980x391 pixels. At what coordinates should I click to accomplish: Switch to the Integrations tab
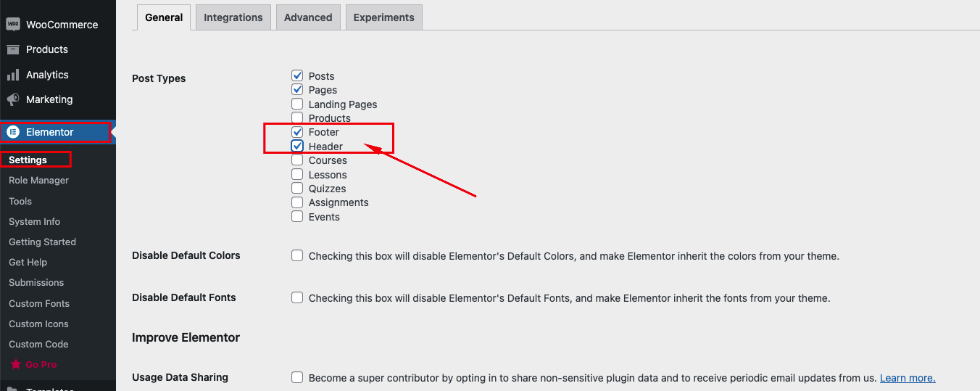[x=233, y=17]
